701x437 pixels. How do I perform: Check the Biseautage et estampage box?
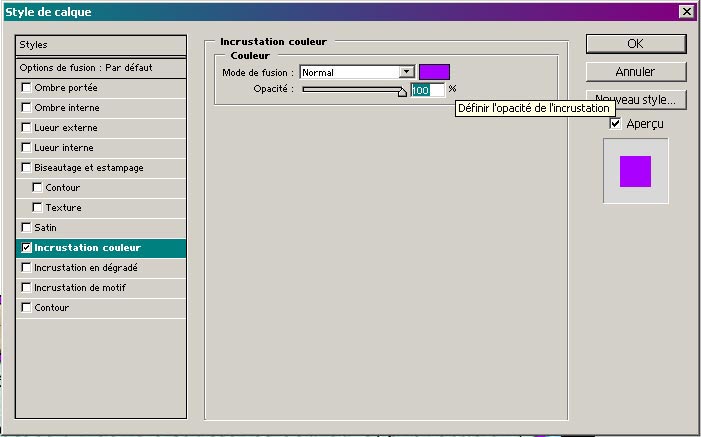click(x=26, y=168)
